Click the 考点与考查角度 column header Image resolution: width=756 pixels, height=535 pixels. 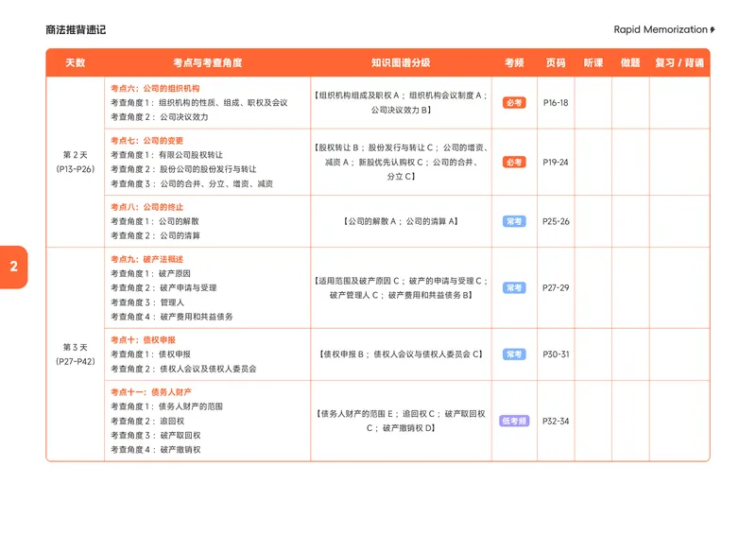208,62
